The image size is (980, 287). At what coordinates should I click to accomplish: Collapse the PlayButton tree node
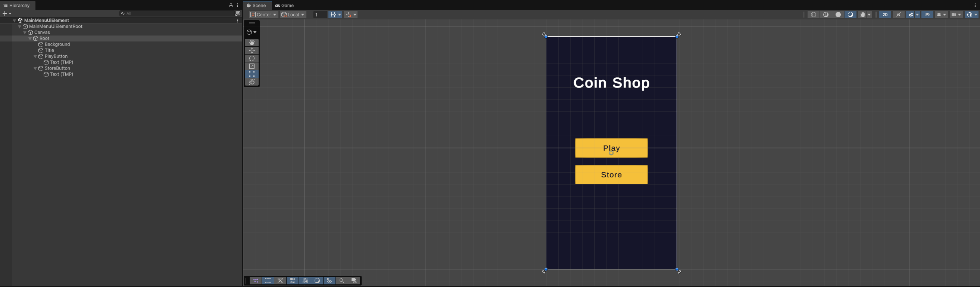tap(35, 56)
